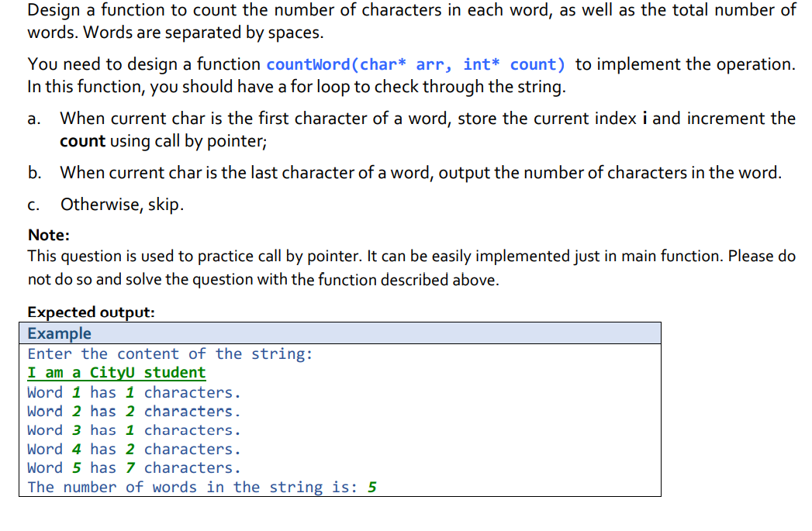
Task: Click the line 'Word 4 has 2 characters.'
Action: 134,450
